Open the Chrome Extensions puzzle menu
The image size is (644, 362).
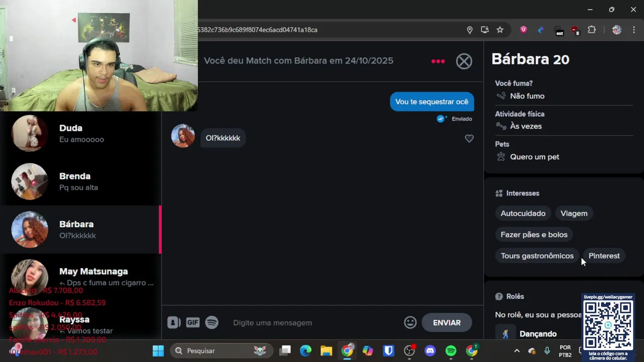click(x=592, y=30)
